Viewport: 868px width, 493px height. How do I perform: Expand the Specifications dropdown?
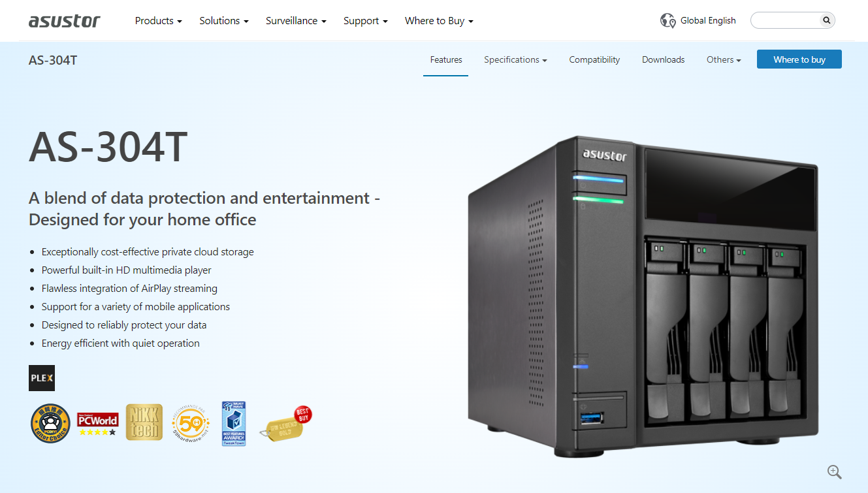tap(515, 59)
